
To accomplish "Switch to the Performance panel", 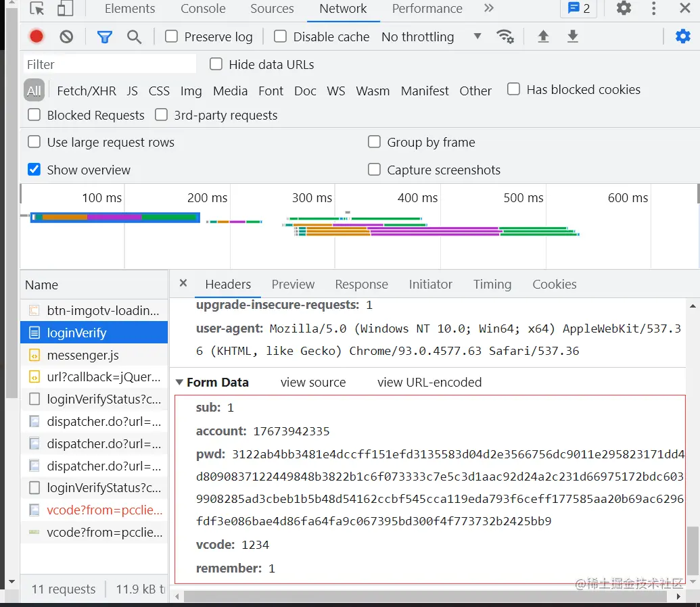I will 427,9.
